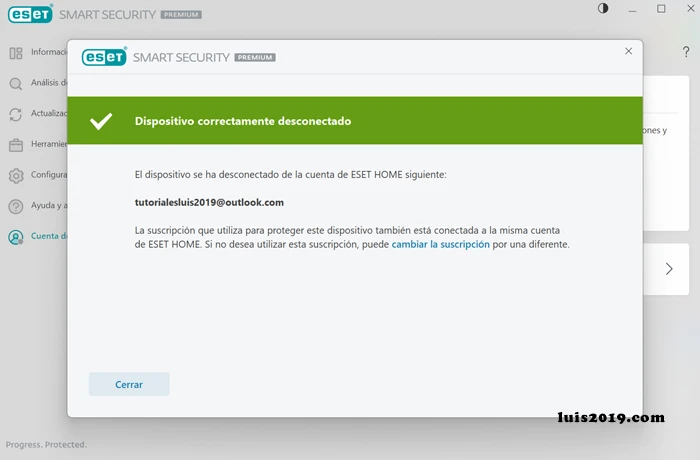Screen dimensions: 700x460
Task: Minimize the main ESET window
Action: pyautogui.click(x=632, y=9)
